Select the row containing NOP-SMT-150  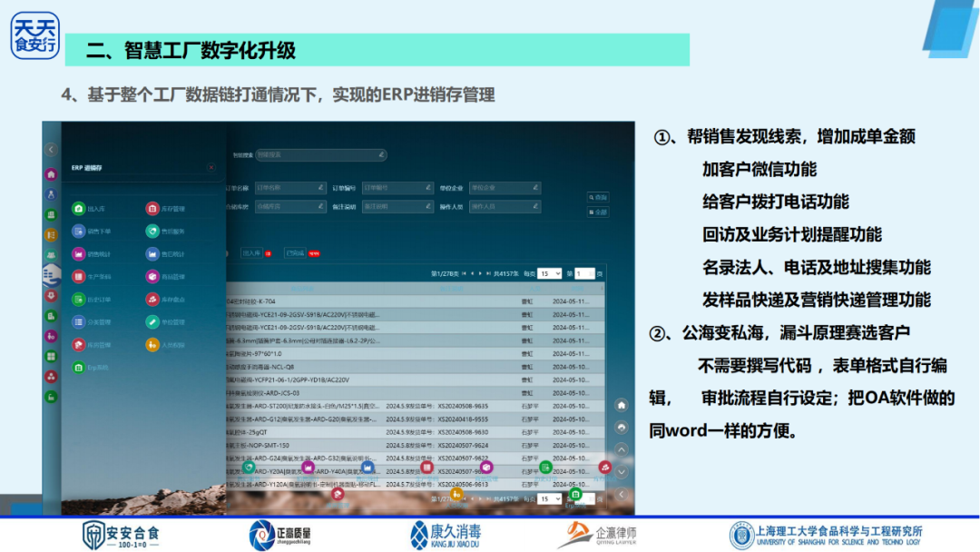[x=415, y=446]
